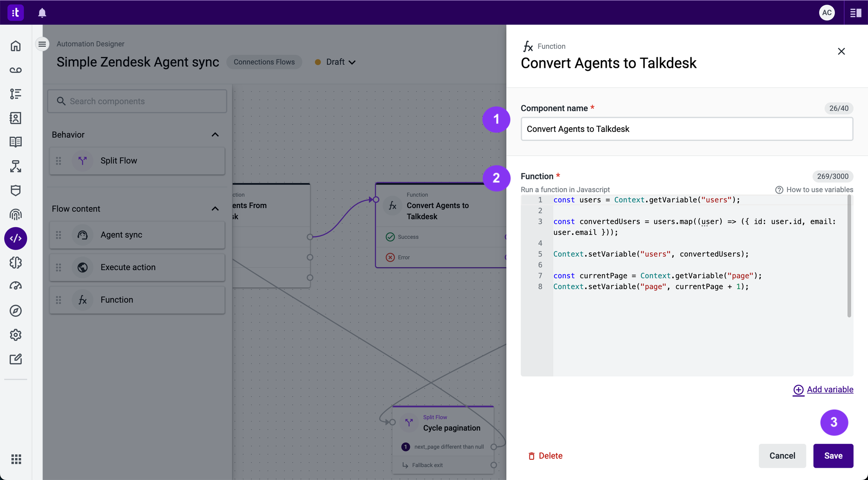The width and height of the screenshot is (868, 480).
Task: Click the Execute action globe icon
Action: [83, 267]
